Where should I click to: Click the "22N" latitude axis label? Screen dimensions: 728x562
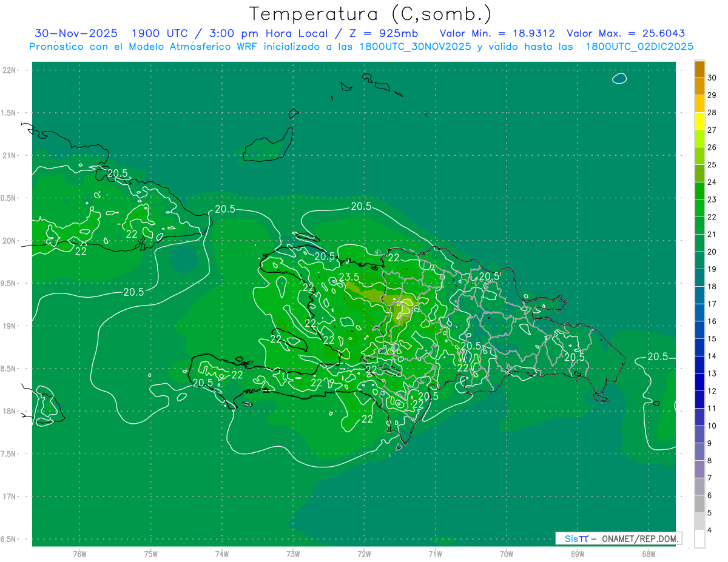(10, 70)
